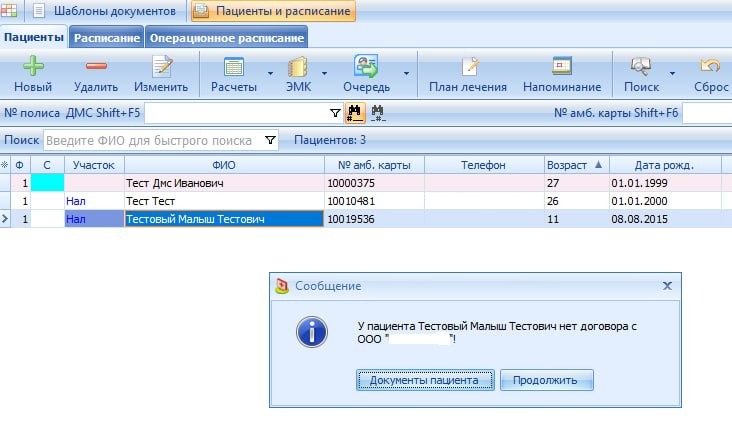Click the Продолжить button
The height and width of the screenshot is (421, 732).
point(547,380)
